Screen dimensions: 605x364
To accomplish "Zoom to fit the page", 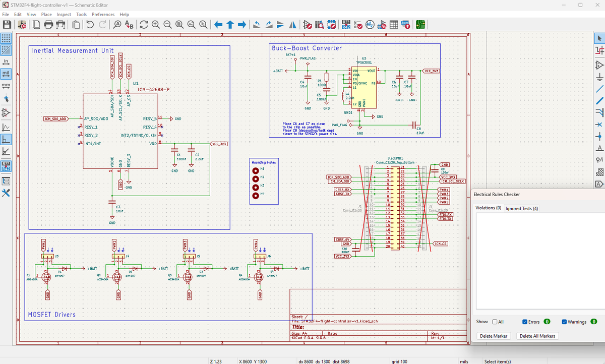I will point(179,24).
